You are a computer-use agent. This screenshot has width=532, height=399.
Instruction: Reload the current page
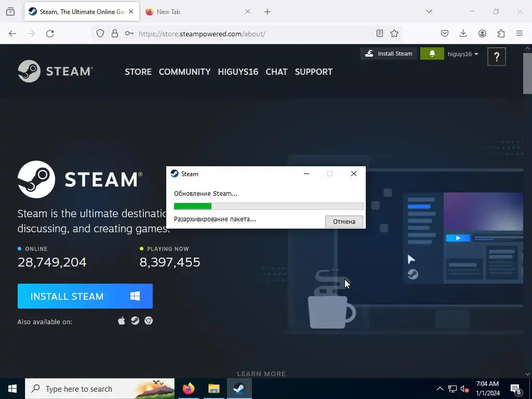coord(50,34)
